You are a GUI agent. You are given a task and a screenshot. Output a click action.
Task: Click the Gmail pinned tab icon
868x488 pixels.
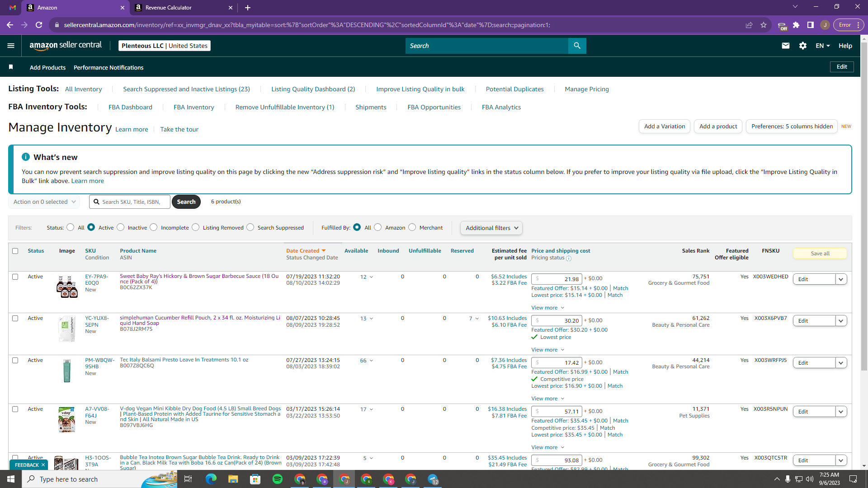coord(13,8)
